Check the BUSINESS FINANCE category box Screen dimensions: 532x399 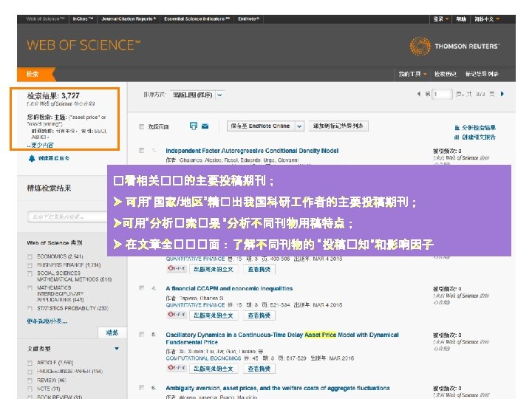(30, 265)
